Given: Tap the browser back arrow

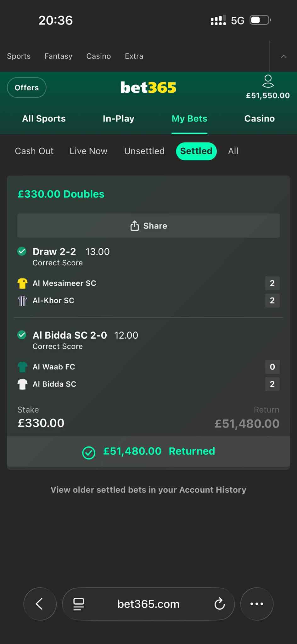Looking at the screenshot, I should (x=40, y=604).
